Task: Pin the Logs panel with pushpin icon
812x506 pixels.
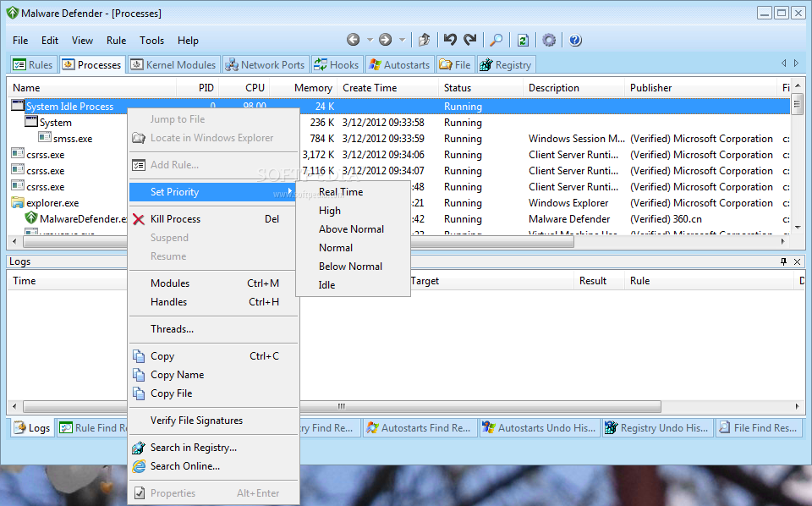Action: 783,261
